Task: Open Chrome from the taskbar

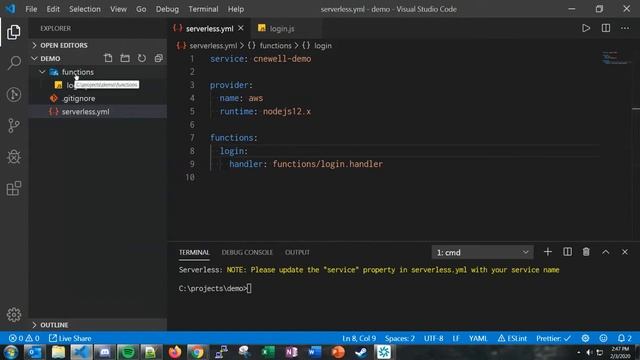Action: click(198, 352)
